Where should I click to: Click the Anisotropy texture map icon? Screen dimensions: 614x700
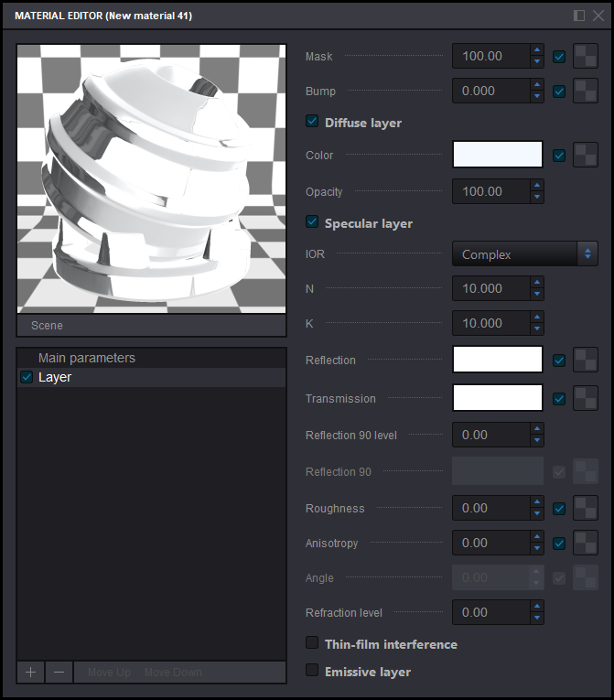(586, 544)
